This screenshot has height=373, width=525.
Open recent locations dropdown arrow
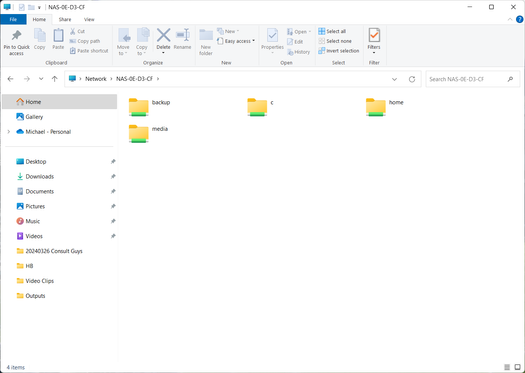point(41,79)
